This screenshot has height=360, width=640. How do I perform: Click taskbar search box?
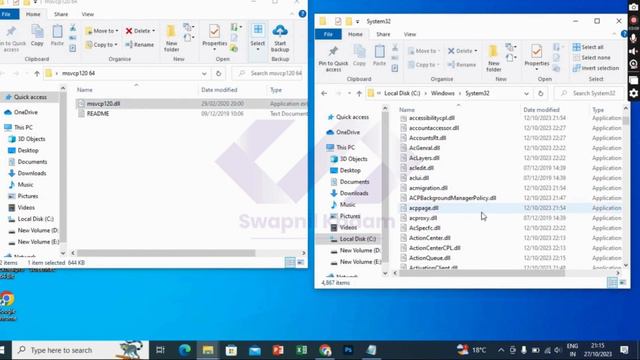click(x=80, y=350)
